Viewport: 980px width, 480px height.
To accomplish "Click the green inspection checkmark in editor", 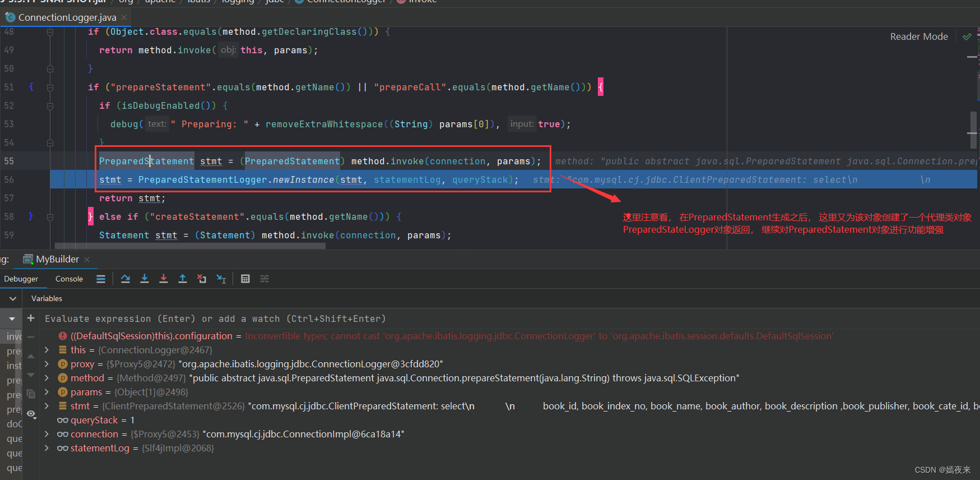I will 967,36.
